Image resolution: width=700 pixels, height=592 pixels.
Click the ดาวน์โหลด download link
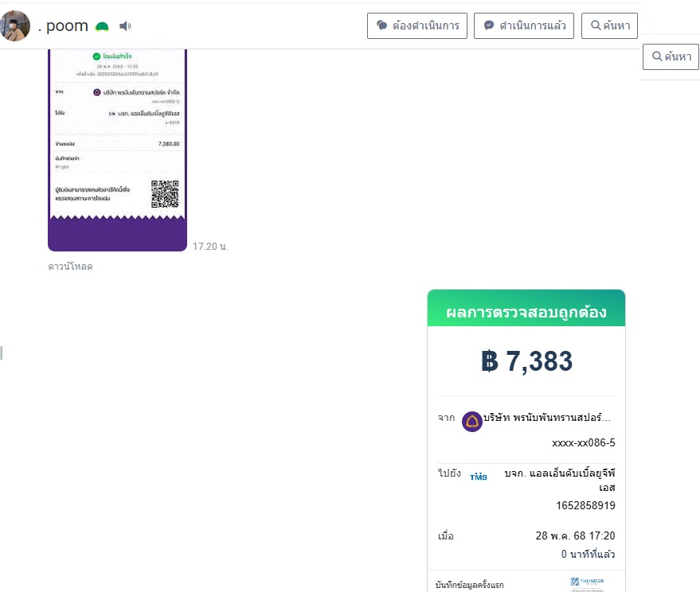[70, 267]
